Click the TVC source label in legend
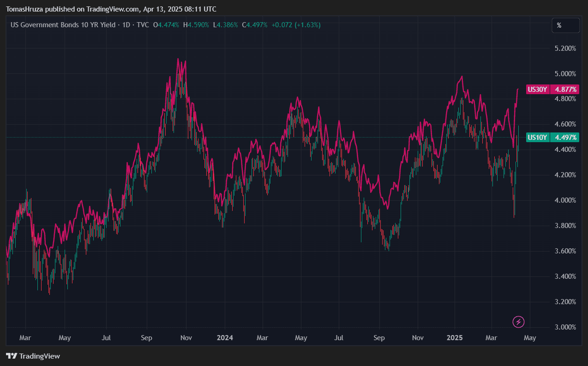 coord(143,24)
